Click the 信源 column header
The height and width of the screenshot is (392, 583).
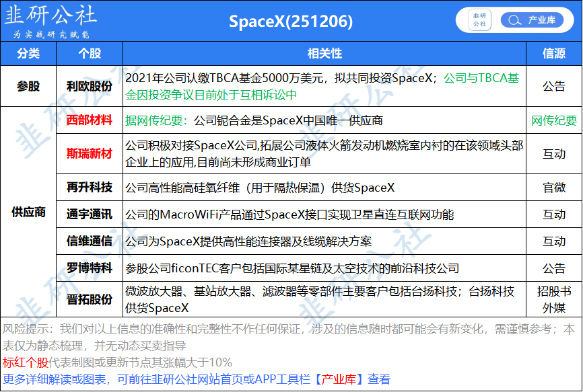[554, 53]
